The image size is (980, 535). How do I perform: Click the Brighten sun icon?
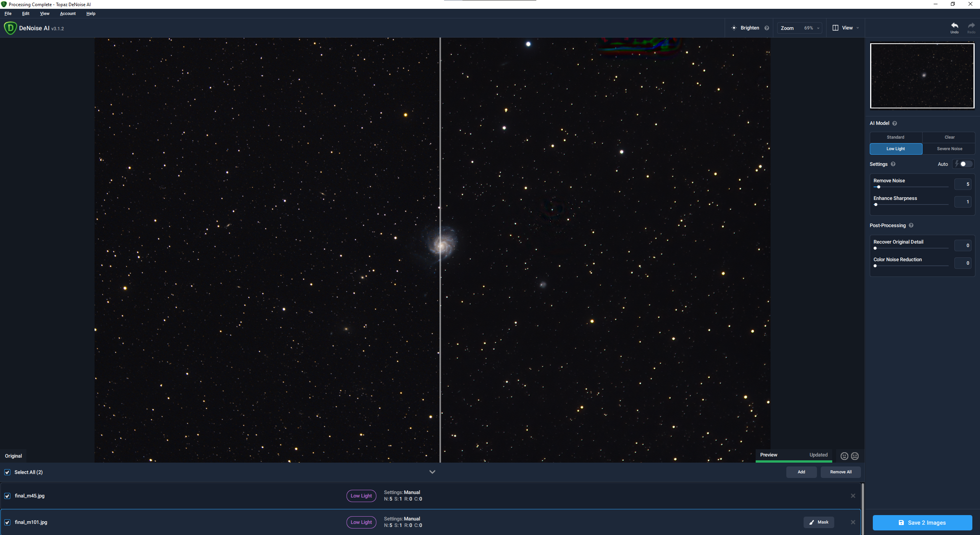734,28
